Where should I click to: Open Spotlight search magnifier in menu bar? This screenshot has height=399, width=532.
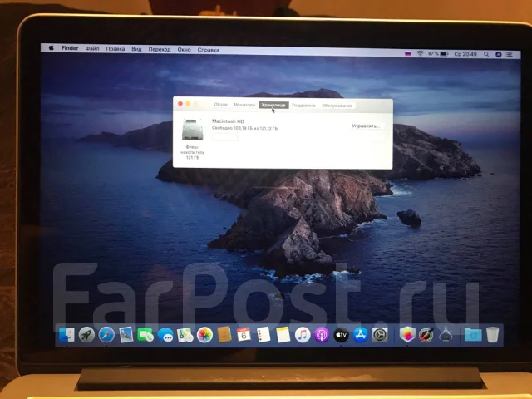(x=486, y=54)
